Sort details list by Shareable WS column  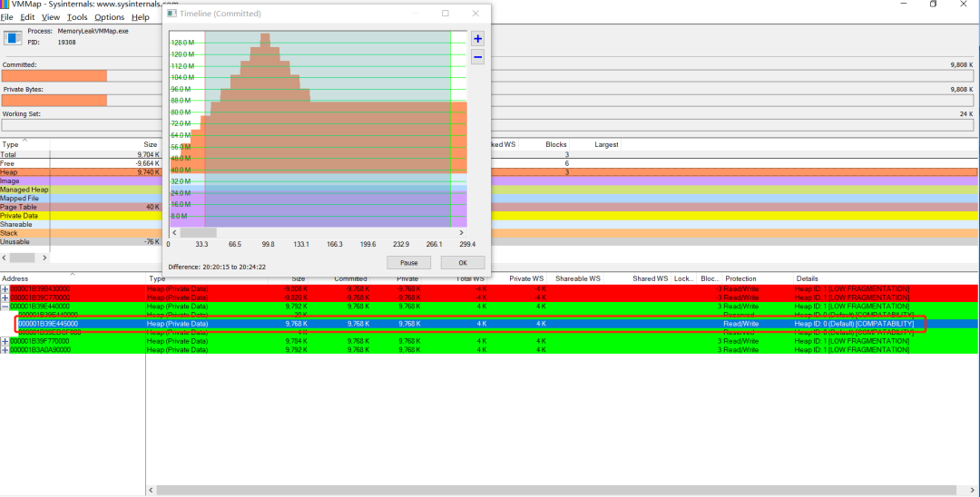point(575,278)
